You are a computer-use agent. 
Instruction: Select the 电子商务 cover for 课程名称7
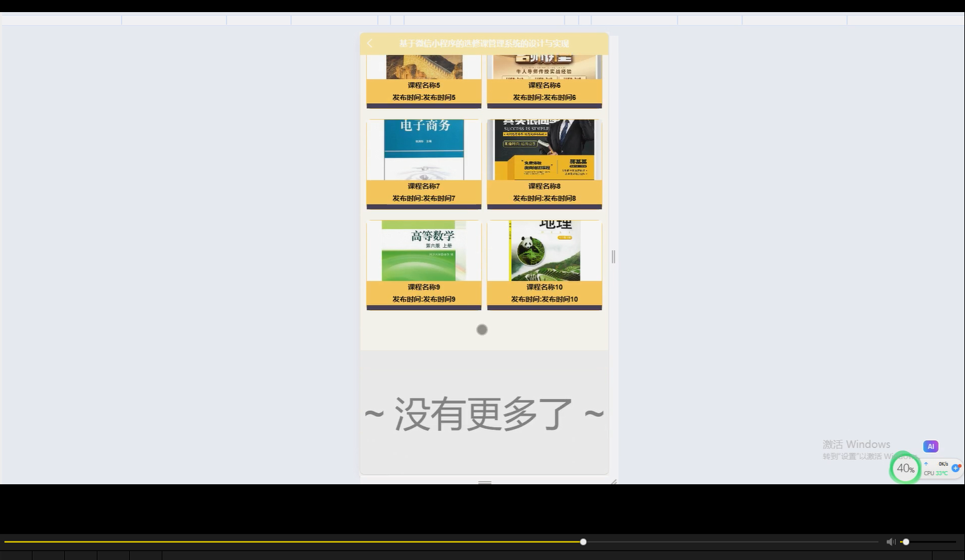[x=423, y=150]
